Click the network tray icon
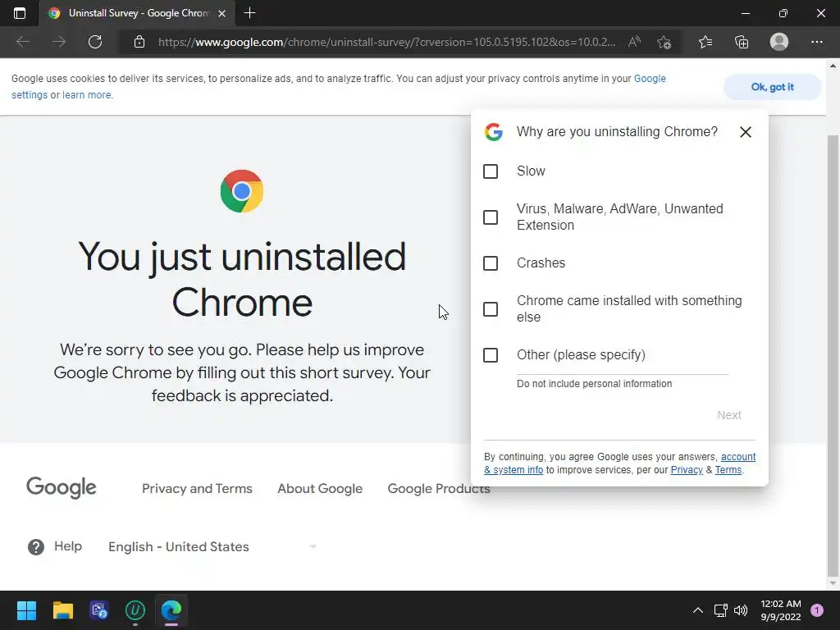The height and width of the screenshot is (630, 840). (x=720, y=610)
